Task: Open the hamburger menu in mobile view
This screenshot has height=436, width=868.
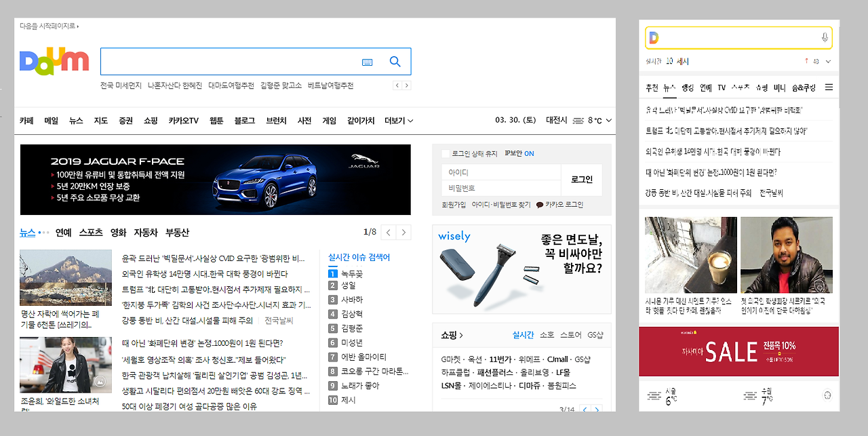Action: tap(829, 87)
